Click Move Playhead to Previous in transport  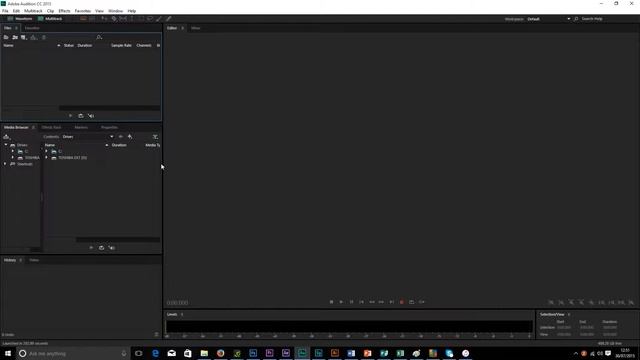click(x=362, y=302)
